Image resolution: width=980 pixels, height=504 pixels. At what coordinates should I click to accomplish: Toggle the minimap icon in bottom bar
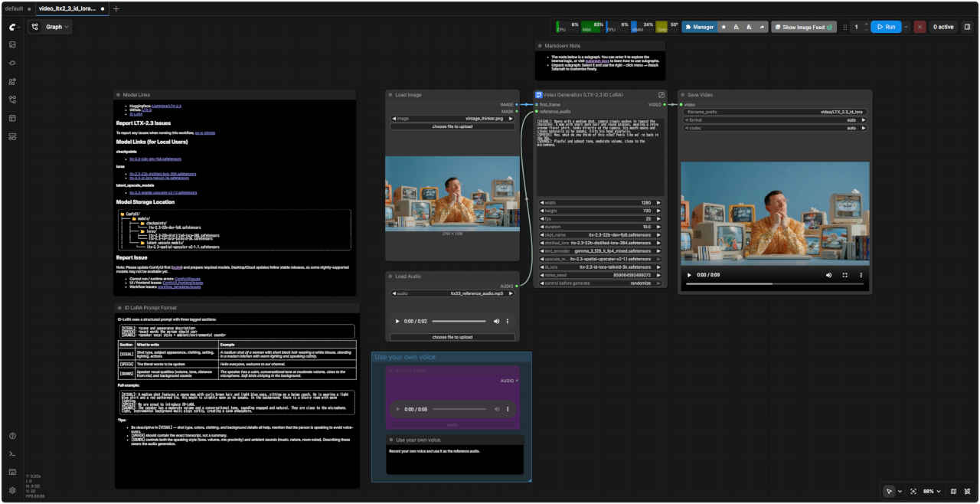(953, 491)
